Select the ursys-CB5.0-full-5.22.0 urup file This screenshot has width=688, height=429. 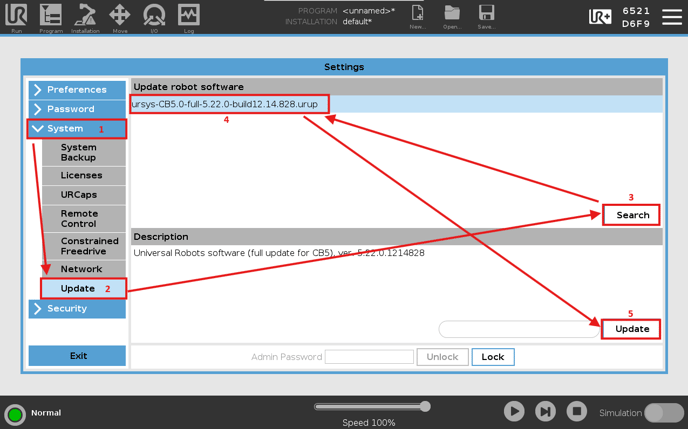pos(397,104)
